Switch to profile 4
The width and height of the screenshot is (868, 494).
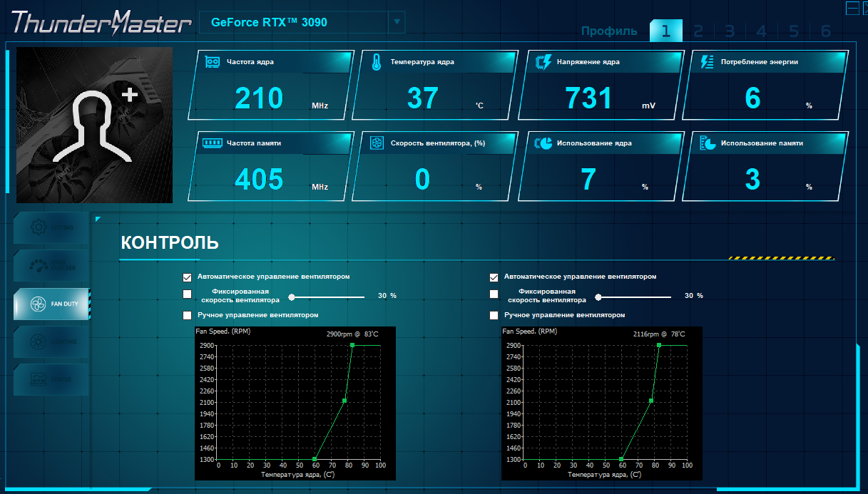pyautogui.click(x=762, y=31)
